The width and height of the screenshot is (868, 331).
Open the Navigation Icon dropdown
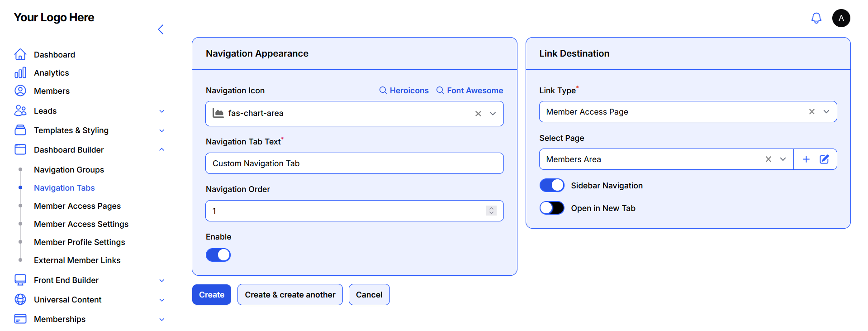point(493,114)
